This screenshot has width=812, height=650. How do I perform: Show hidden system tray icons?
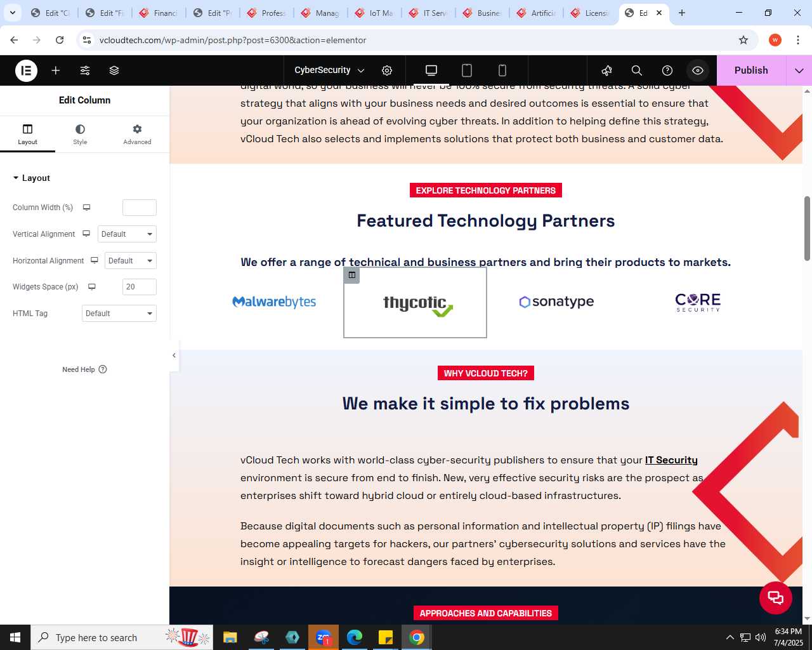(730, 637)
